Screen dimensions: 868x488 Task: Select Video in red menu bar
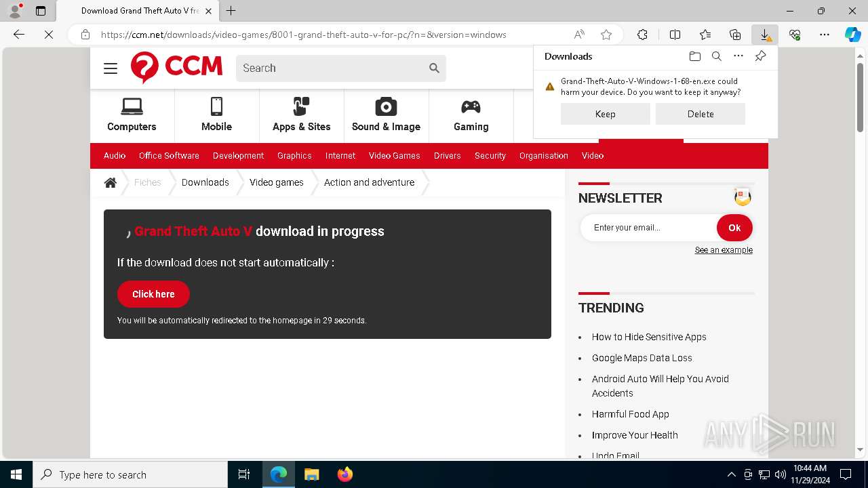593,156
